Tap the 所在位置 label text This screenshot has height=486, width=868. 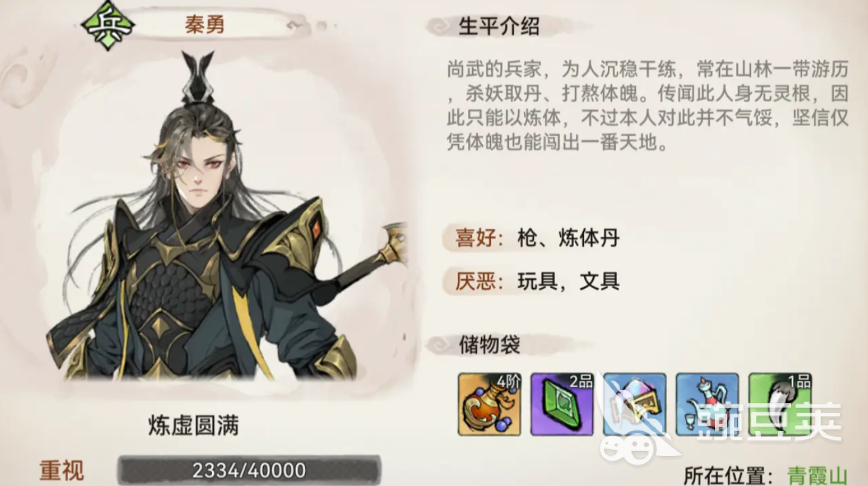point(728,475)
